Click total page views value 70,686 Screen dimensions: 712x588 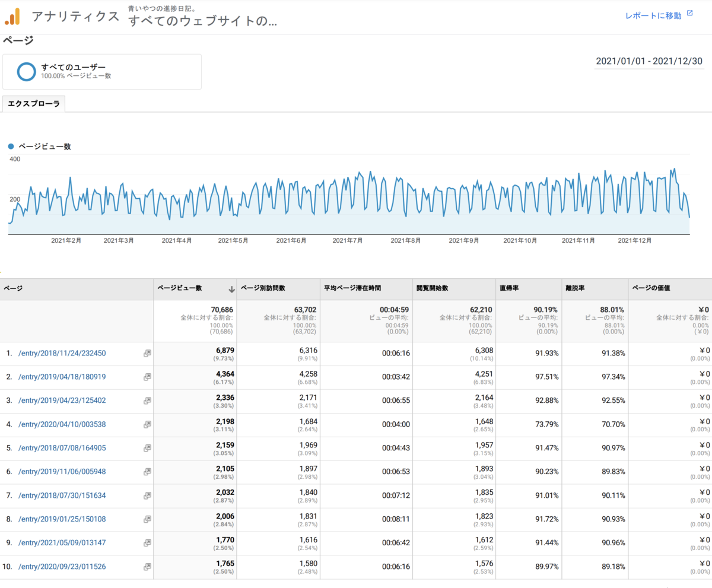[x=222, y=309]
